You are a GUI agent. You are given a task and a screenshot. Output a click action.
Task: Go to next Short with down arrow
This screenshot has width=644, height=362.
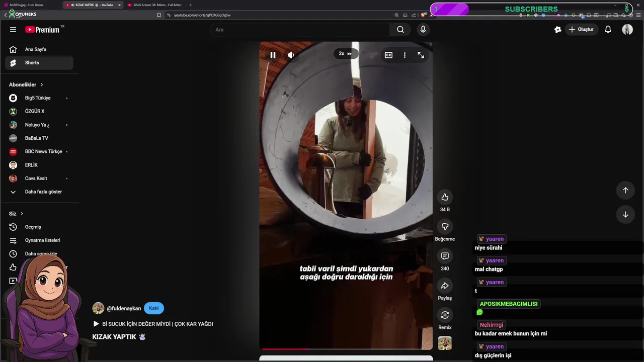pos(625,215)
